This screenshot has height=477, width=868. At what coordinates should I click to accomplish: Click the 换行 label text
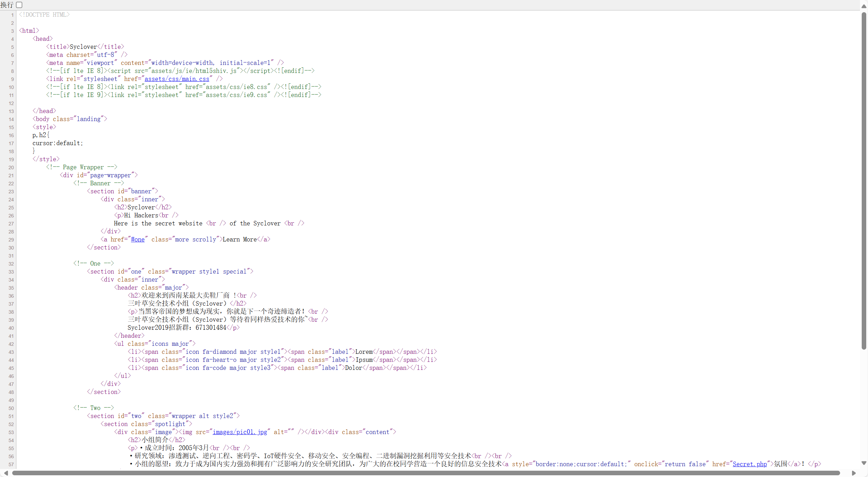[7, 5]
